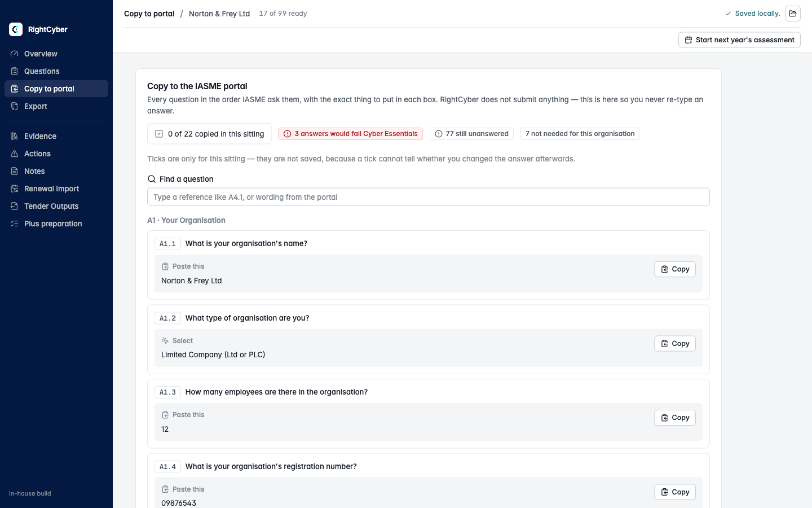Open the folder icon button beside Saved locally
Screen dimensions: 812x508
point(793,14)
